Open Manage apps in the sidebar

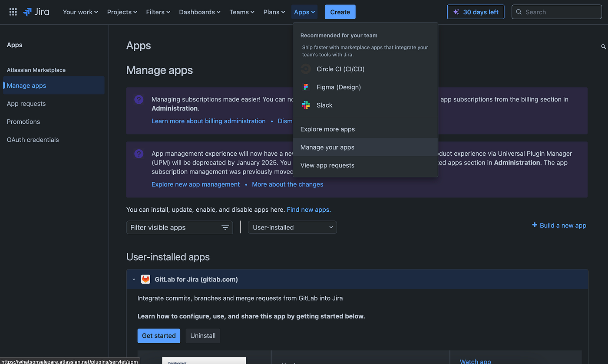pos(54,85)
